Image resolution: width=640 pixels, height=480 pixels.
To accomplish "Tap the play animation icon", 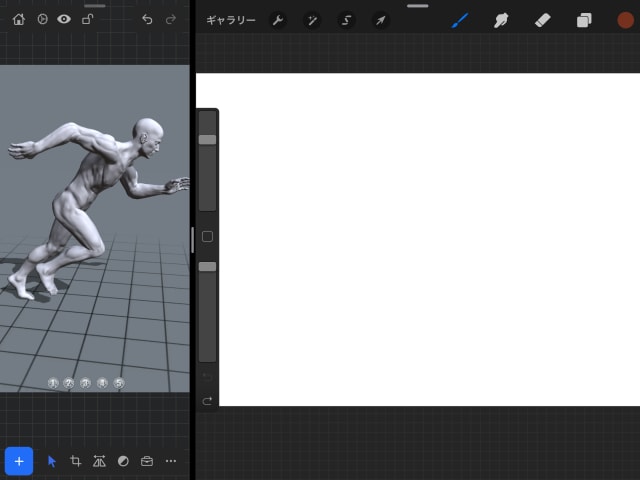I will 42,19.
